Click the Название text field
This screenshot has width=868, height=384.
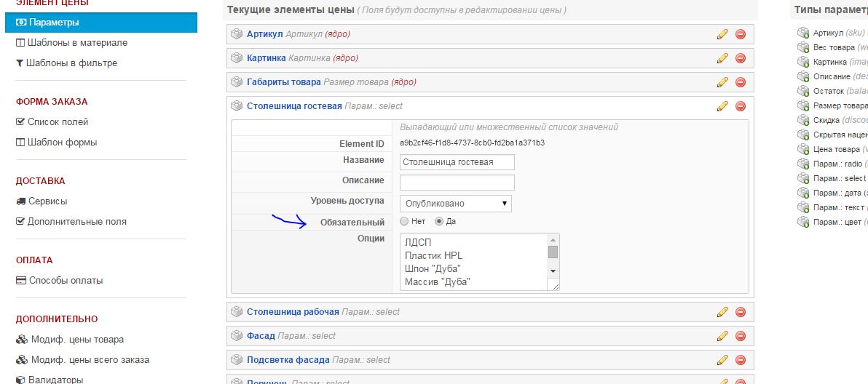(457, 162)
